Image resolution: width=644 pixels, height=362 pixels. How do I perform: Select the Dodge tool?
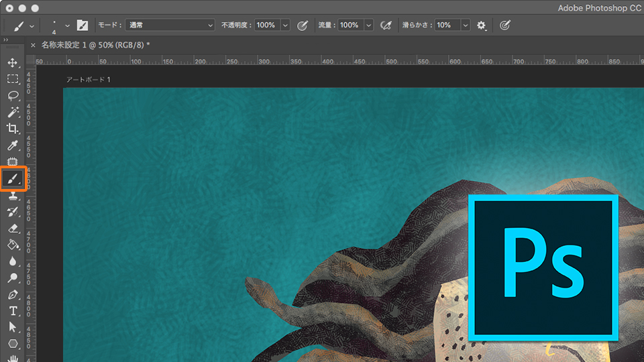(x=13, y=278)
